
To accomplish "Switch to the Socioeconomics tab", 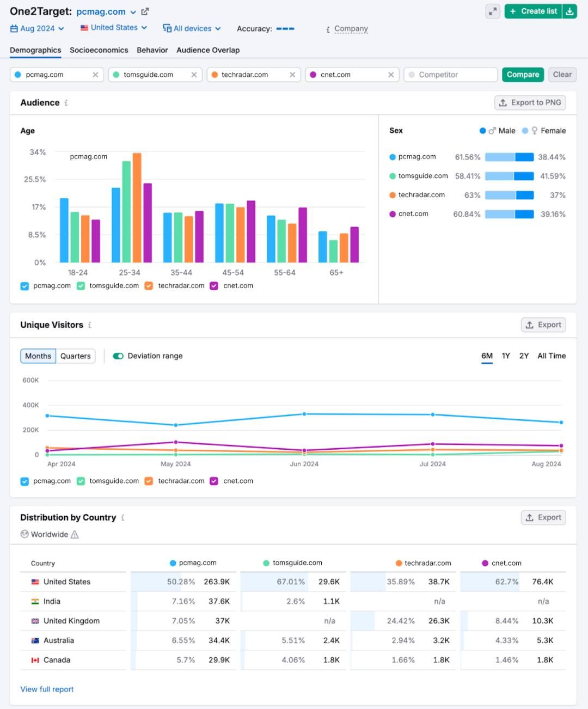I will pos(99,50).
